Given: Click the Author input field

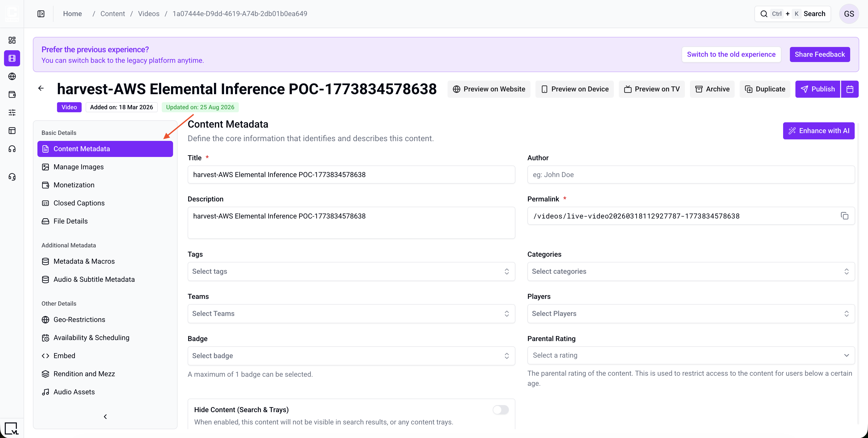Looking at the screenshot, I should pyautogui.click(x=691, y=175).
